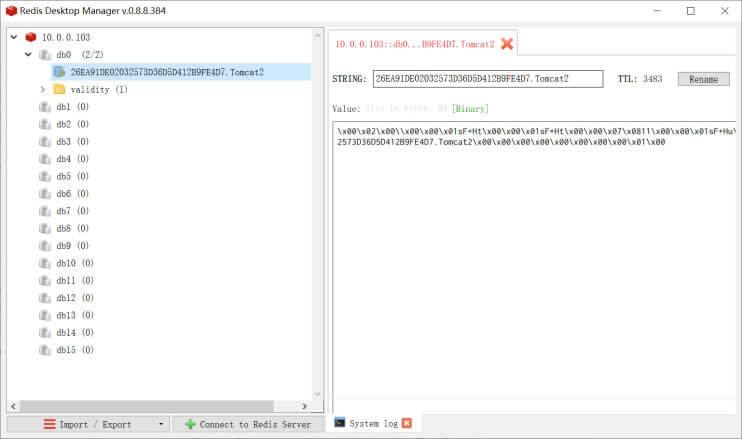Click the db14 database icon

(45, 333)
